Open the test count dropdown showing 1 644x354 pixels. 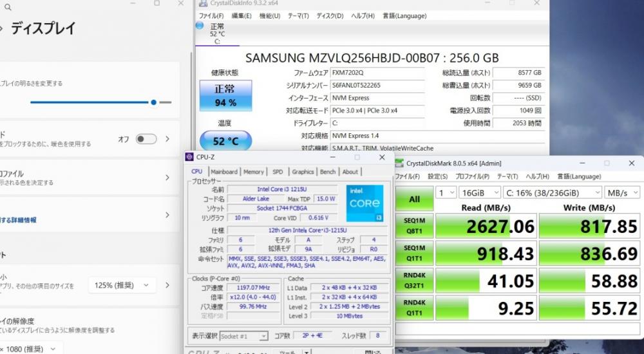[446, 192]
